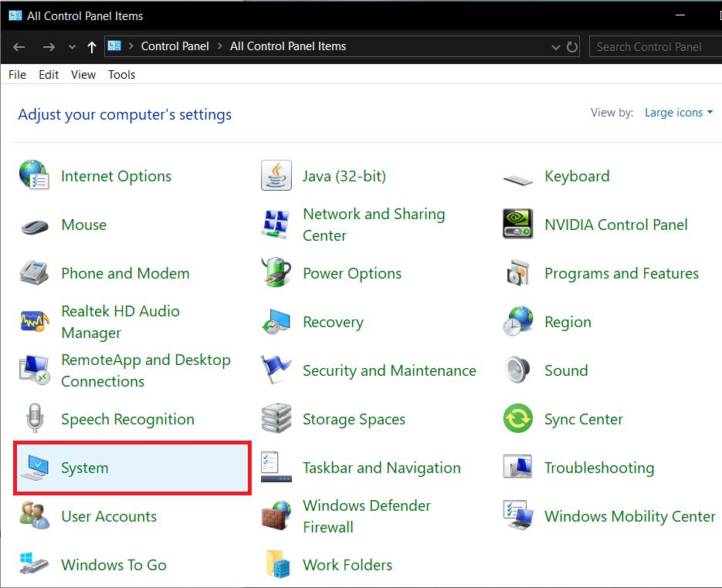Open the Power Options battery icon
Image resolution: width=722 pixels, height=588 pixels.
pos(276,272)
